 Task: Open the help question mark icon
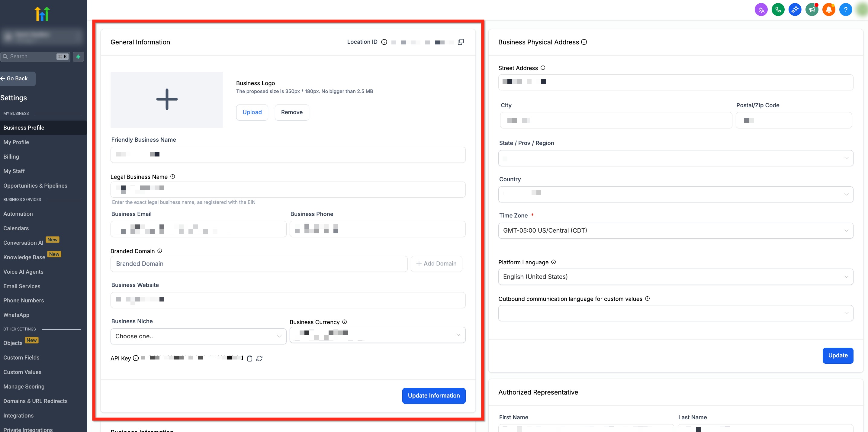[845, 9]
